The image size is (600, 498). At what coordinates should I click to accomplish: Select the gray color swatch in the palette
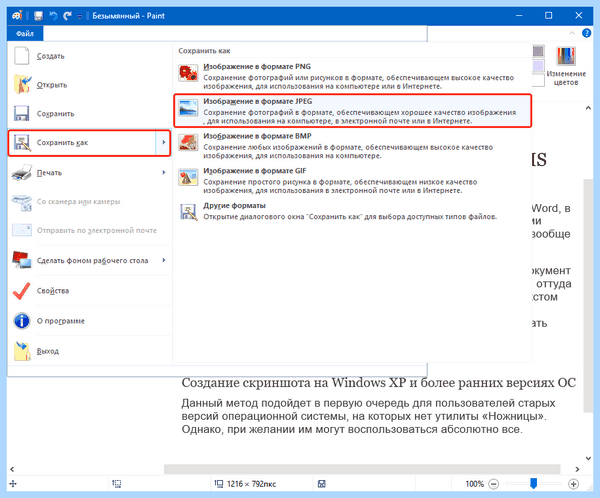538,51
